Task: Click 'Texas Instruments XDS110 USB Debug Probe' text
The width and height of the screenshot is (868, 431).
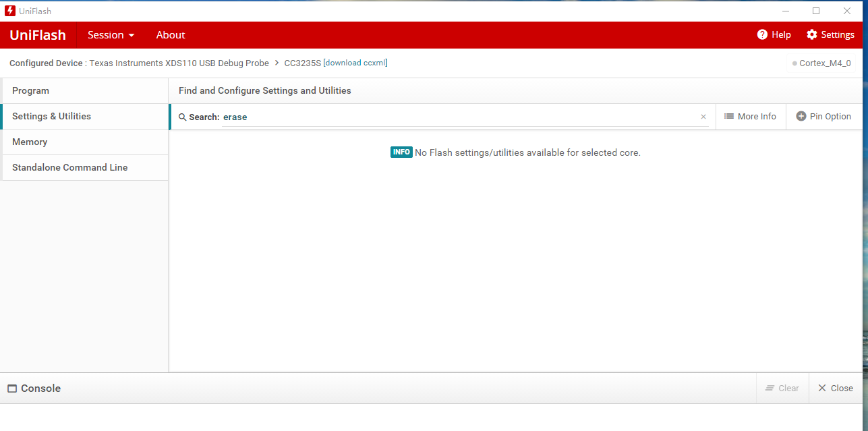Action: pos(179,63)
